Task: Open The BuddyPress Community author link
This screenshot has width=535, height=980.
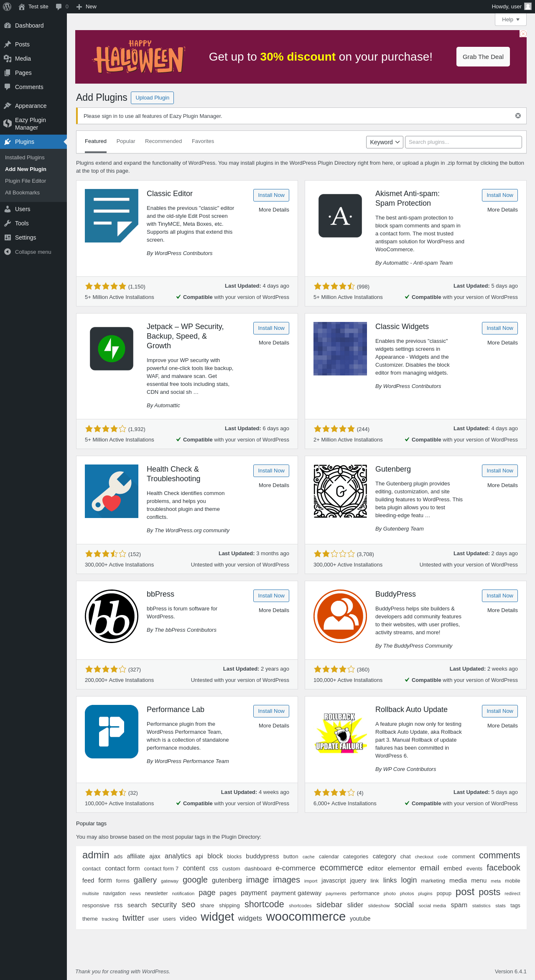Action: click(x=418, y=646)
